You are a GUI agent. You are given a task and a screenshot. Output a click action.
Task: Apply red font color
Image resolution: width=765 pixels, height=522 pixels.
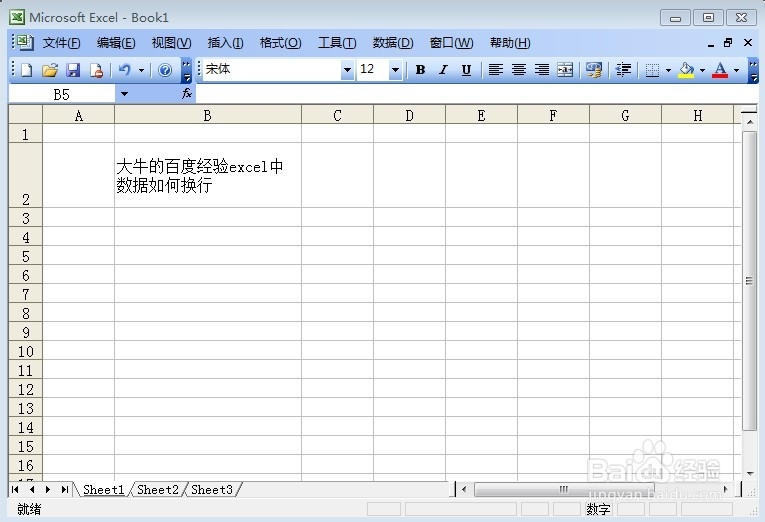720,70
